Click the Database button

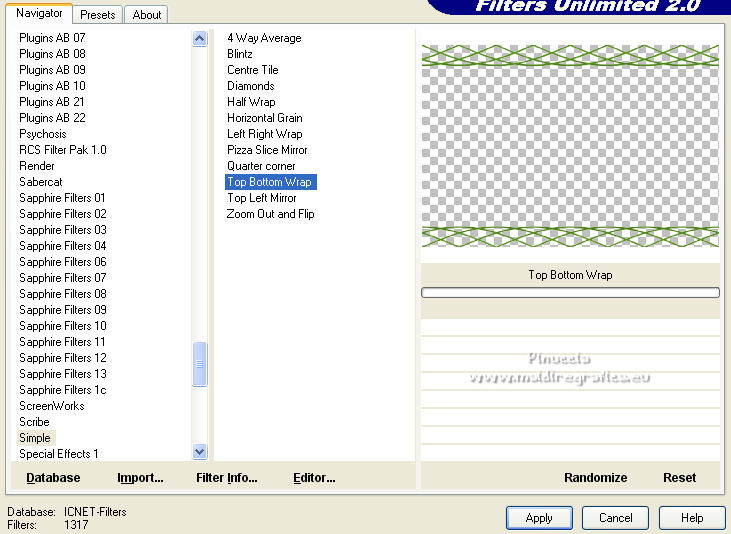(x=53, y=478)
